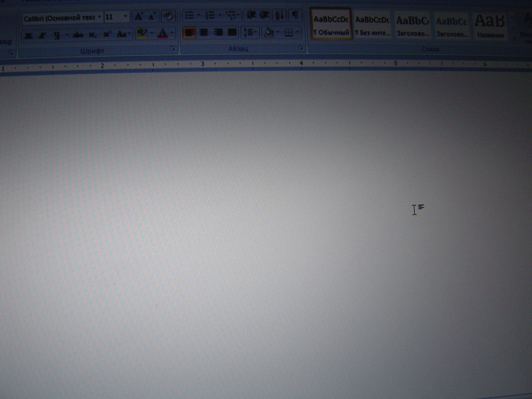Image resolution: width=532 pixels, height=399 pixels.
Task: Open the Абзац dialog launcher
Action: 301,48
